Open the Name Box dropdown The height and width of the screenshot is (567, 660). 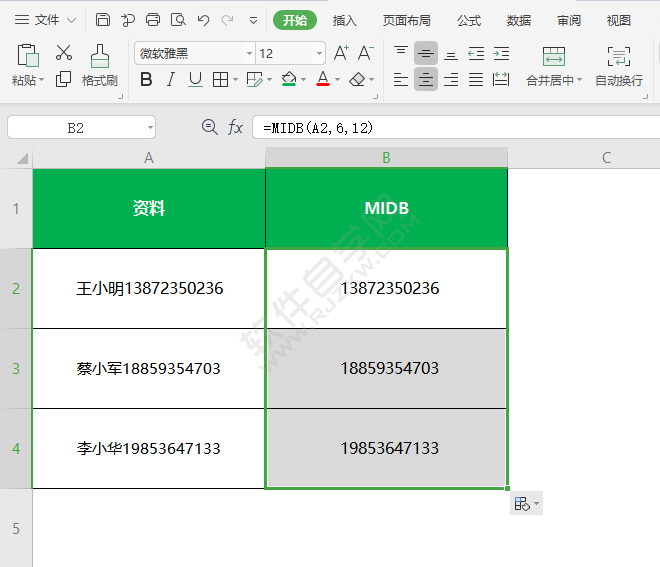coord(150,127)
